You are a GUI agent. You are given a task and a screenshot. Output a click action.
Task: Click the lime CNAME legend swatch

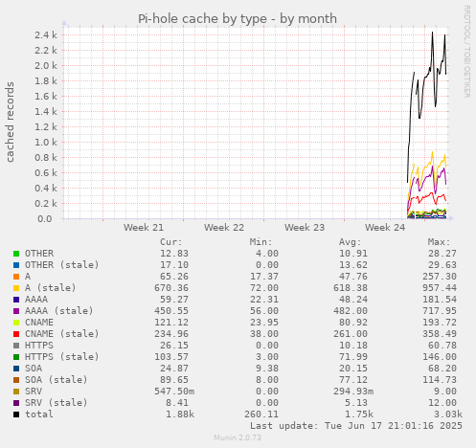(x=16, y=323)
